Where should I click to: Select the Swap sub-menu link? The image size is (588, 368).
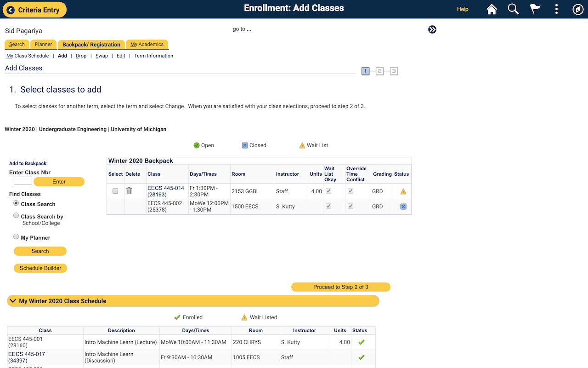coord(102,56)
